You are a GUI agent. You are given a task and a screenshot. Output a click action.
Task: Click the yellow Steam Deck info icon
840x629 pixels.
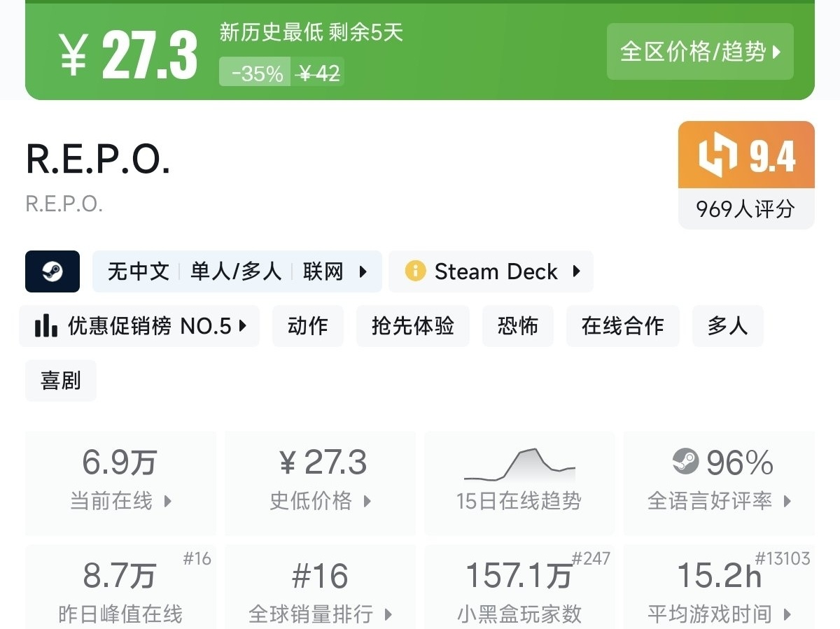click(x=415, y=271)
